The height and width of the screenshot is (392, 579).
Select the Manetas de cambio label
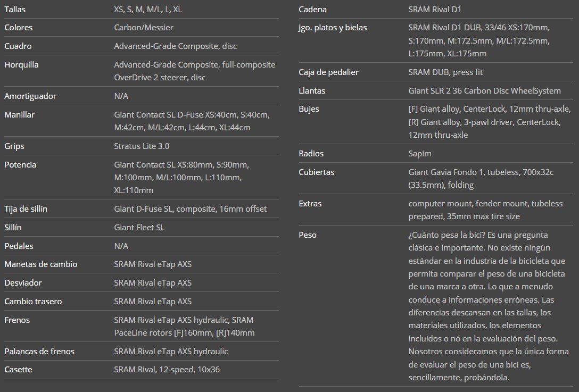point(41,264)
